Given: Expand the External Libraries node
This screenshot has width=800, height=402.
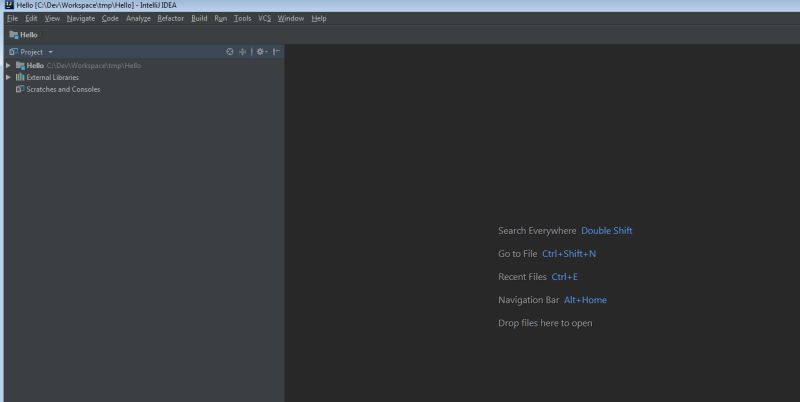Looking at the screenshot, I should tap(8, 77).
